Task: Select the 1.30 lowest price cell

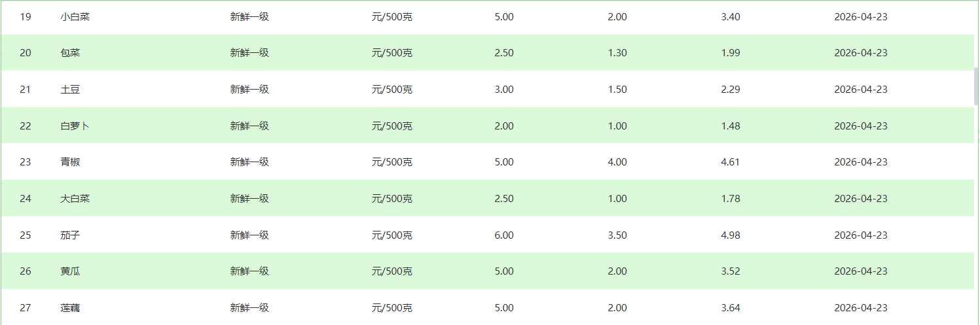Action: tap(617, 53)
